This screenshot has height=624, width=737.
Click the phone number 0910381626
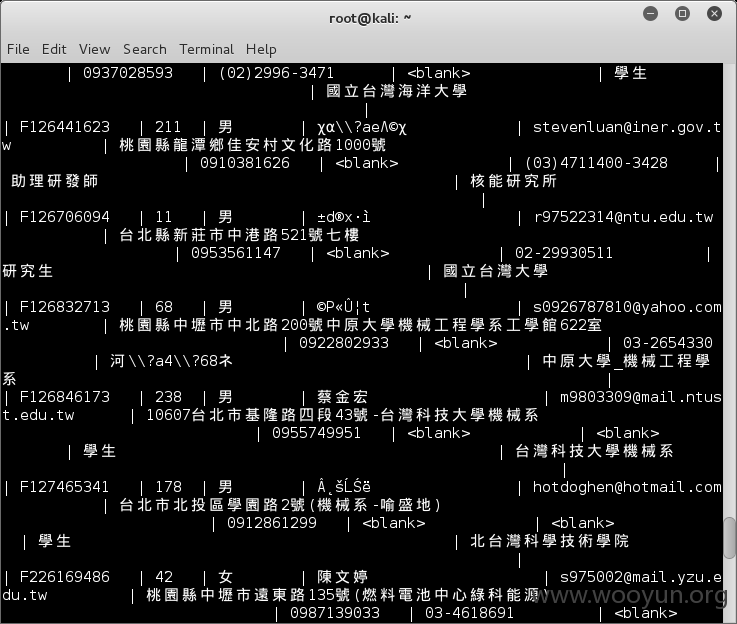[x=245, y=163]
